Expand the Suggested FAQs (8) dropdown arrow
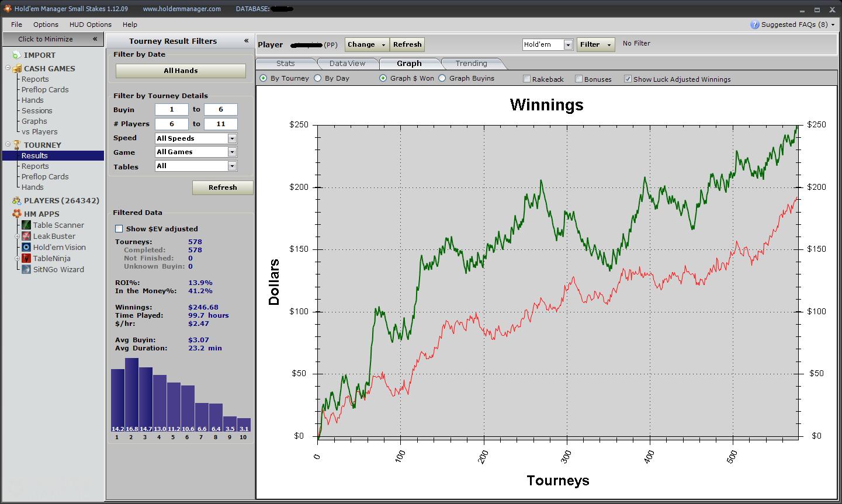The image size is (842, 504). [x=833, y=25]
